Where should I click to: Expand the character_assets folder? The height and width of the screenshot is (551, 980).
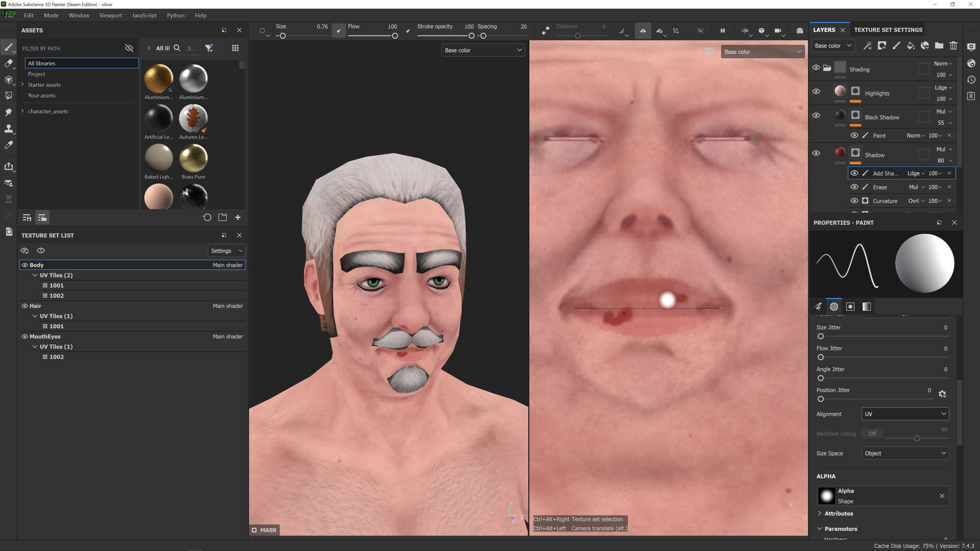pyautogui.click(x=23, y=111)
